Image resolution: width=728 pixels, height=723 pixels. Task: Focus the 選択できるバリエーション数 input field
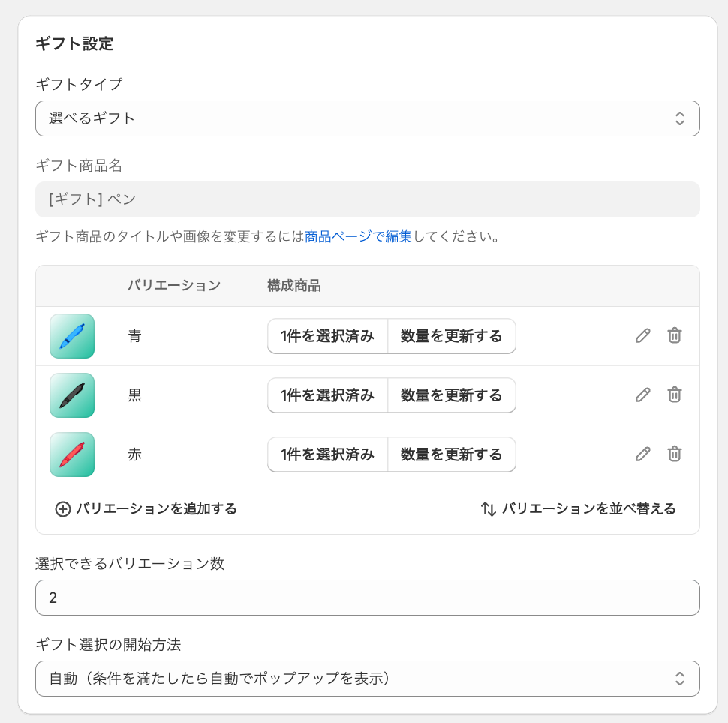coord(368,598)
